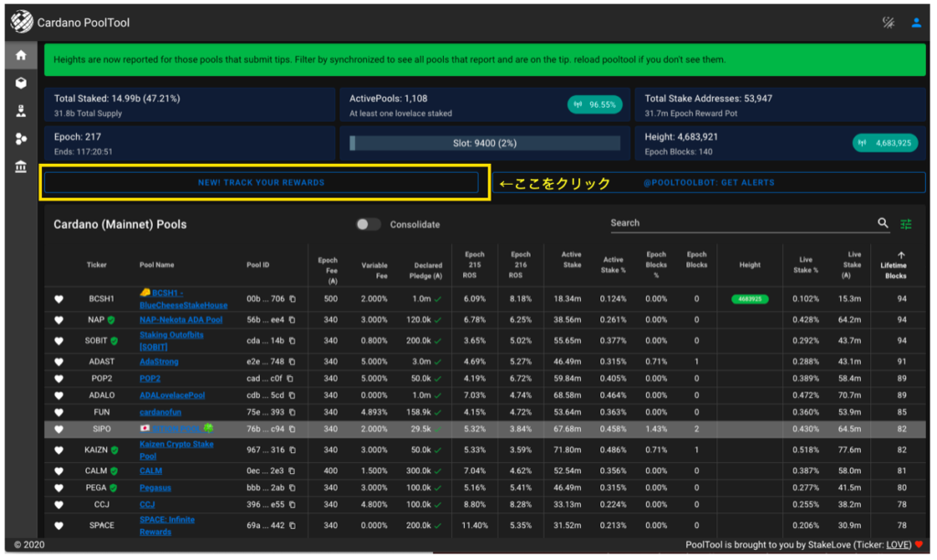
Task: Open the pool operator icon in sidebar
Action: 20,111
